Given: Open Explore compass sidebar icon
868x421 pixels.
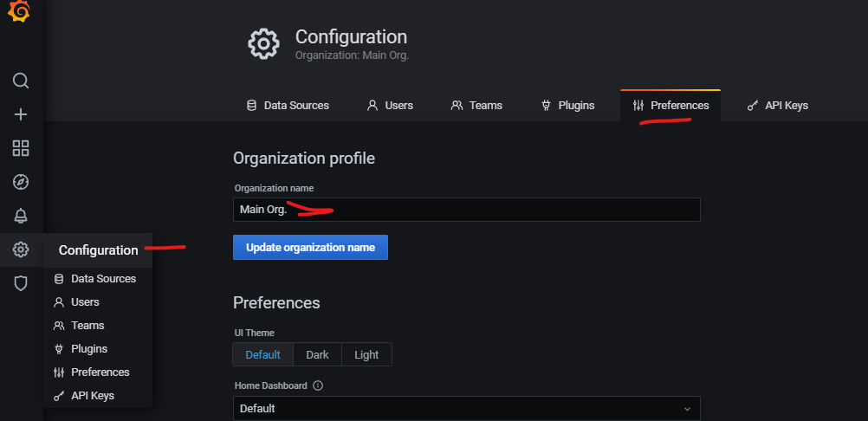Looking at the screenshot, I should (x=21, y=182).
